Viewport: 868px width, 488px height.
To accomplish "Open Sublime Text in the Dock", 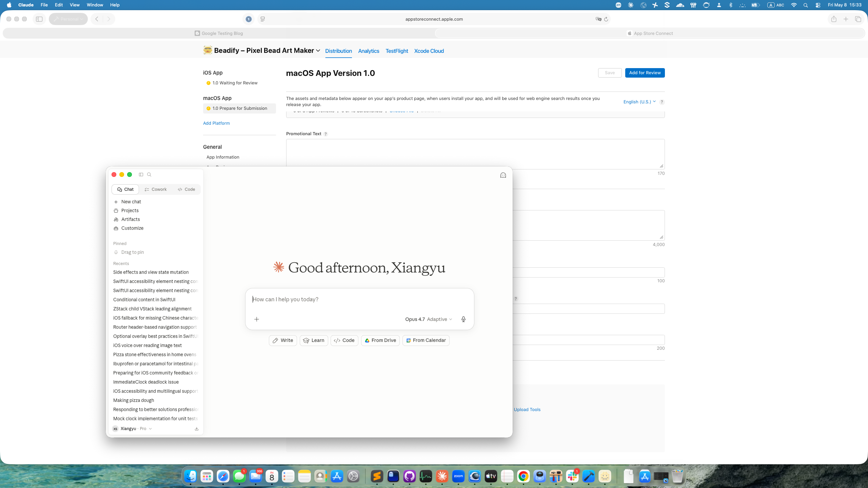I will (377, 476).
